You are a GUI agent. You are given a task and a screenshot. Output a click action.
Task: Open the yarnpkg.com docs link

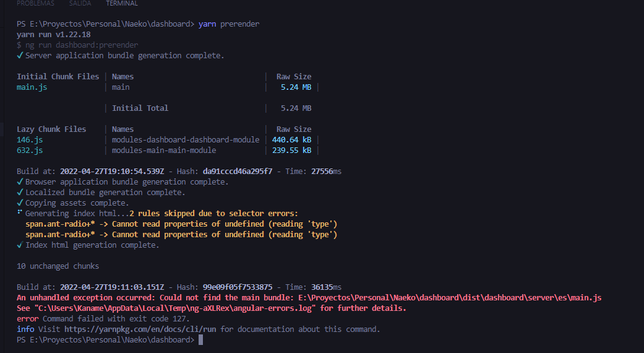click(140, 329)
